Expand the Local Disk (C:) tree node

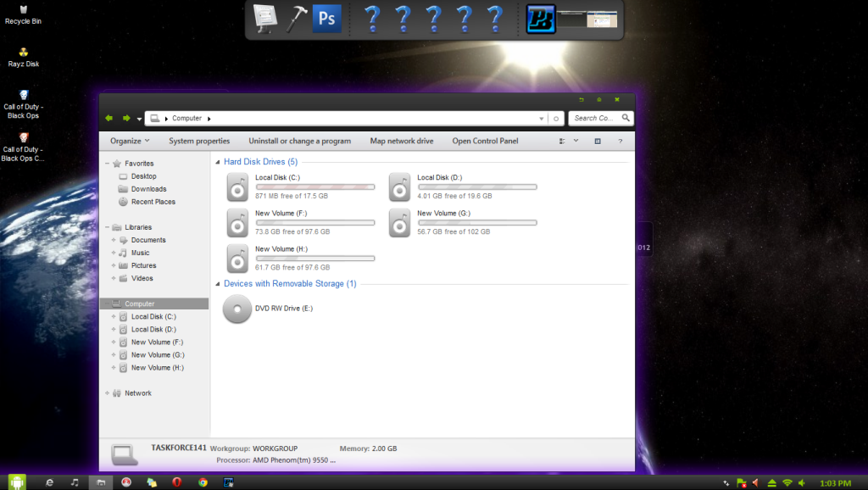[x=113, y=316]
